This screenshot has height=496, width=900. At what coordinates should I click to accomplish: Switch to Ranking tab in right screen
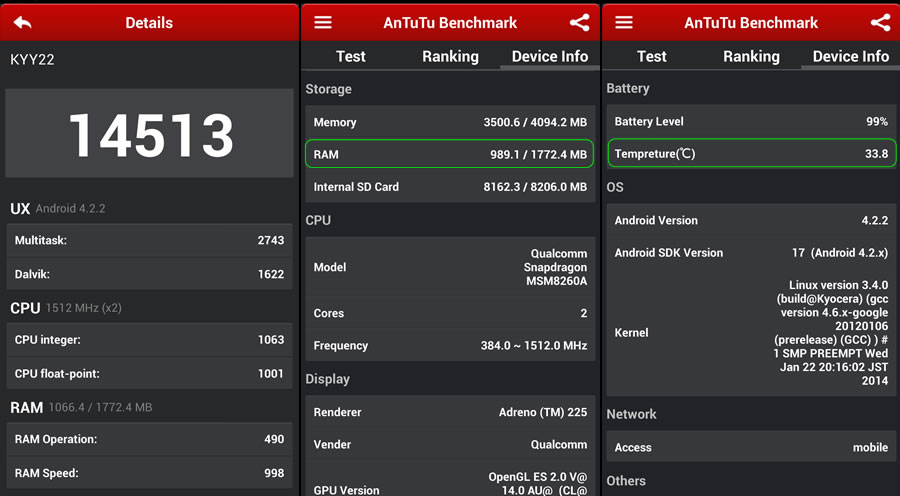751,56
